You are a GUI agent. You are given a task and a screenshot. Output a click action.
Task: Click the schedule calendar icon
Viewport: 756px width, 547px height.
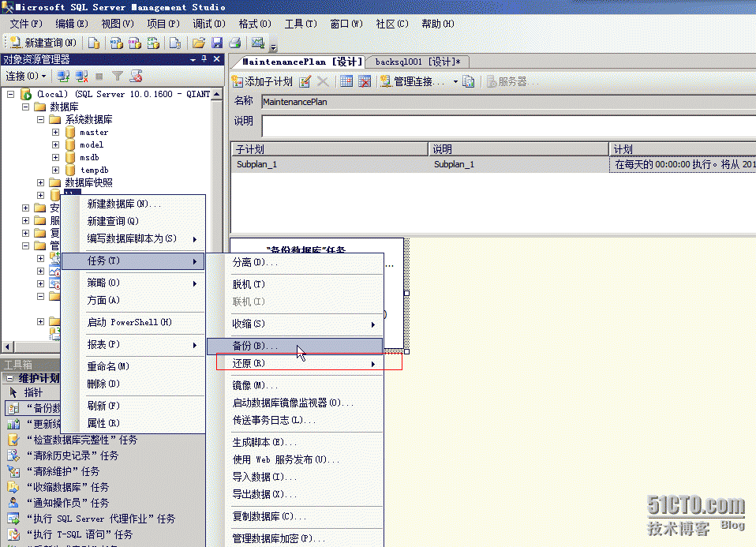click(x=346, y=81)
